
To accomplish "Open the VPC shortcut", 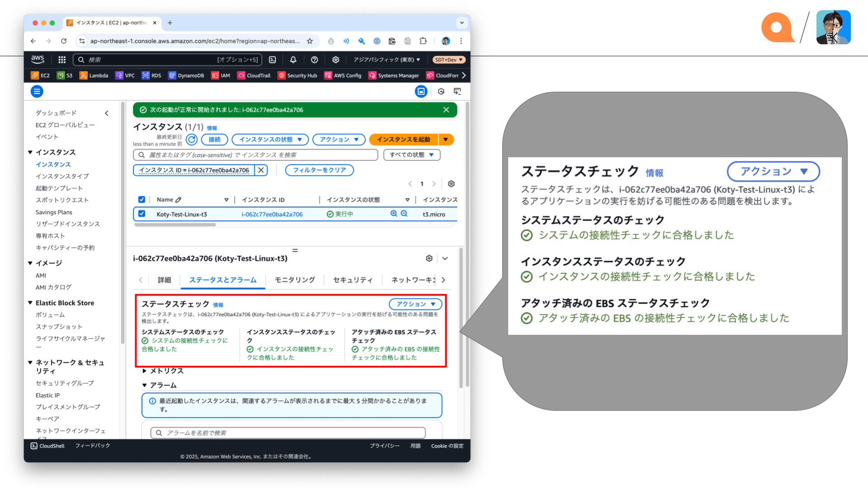I will click(x=125, y=75).
